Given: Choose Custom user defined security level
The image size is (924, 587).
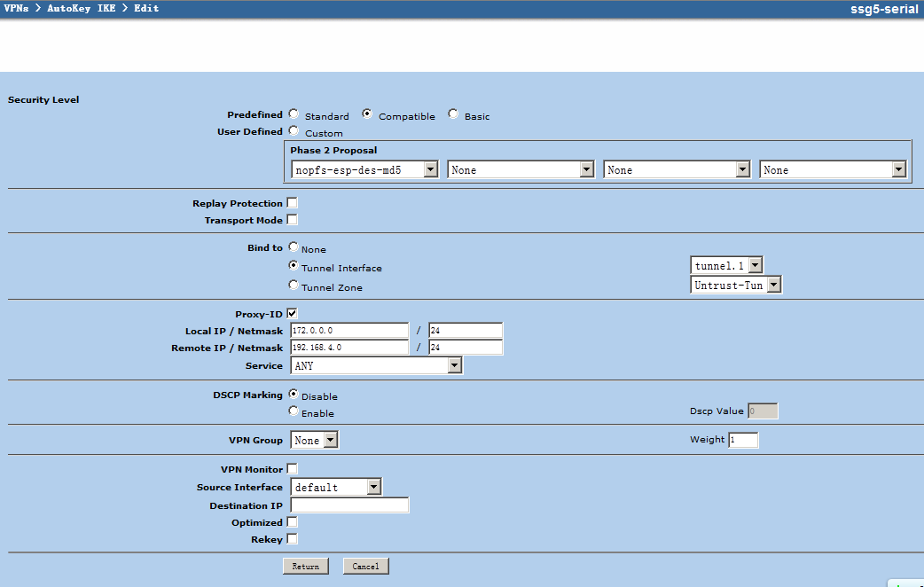Looking at the screenshot, I should pos(294,131).
